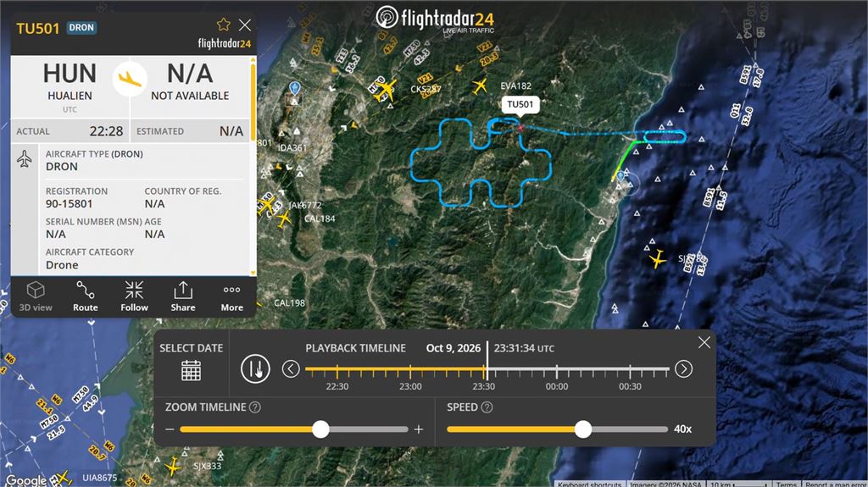Click the blue airport pin at upper left
This screenshot has height=487, width=868.
[294, 88]
